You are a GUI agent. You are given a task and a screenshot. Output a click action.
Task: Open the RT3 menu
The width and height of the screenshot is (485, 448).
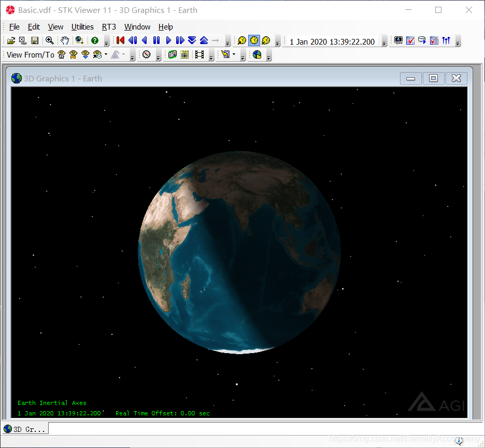pyautogui.click(x=109, y=27)
